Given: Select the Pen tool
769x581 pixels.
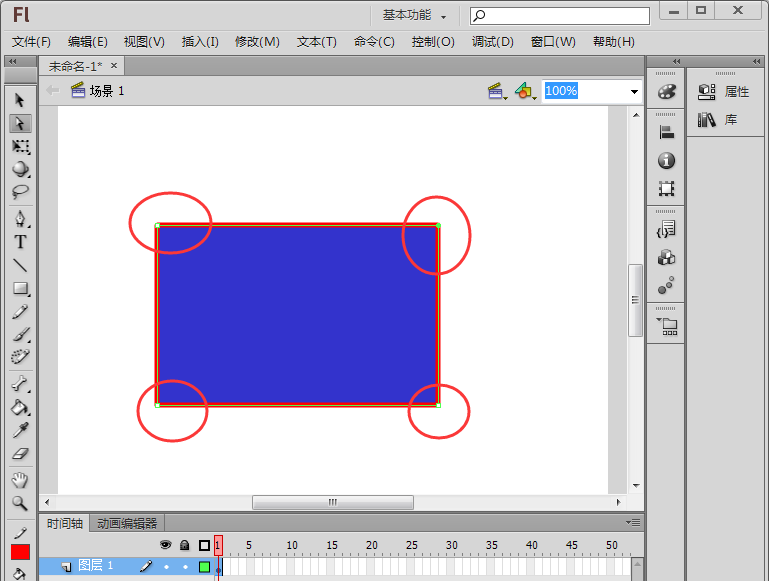Looking at the screenshot, I should (x=20, y=219).
